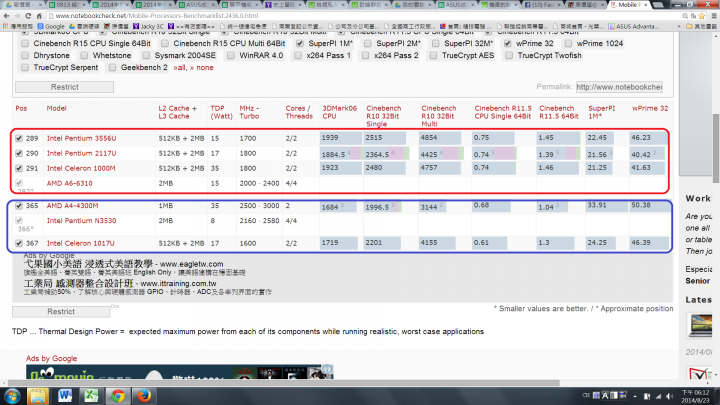Screen dimensions: 720x405
Task: Toggle Cinebench R15 CPU Single 64Bit checkbox
Action: click(x=25, y=44)
